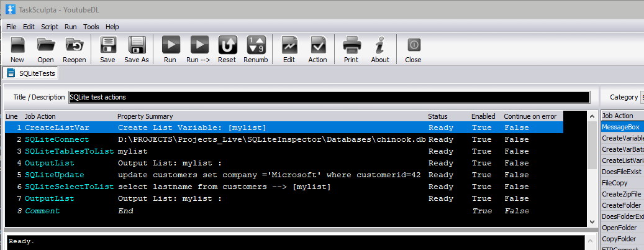Click the Title / Description input field
Screen dimensions: 644x250
tap(329, 98)
